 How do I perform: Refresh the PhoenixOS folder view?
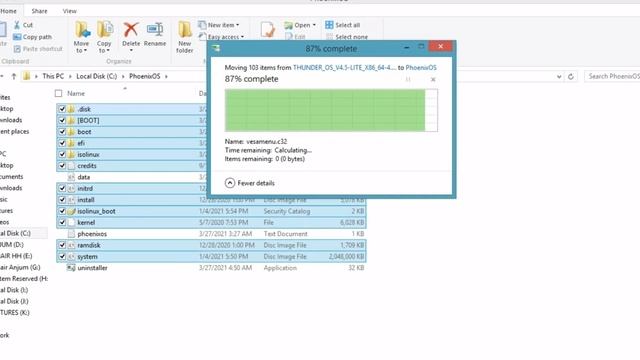pos(571,76)
